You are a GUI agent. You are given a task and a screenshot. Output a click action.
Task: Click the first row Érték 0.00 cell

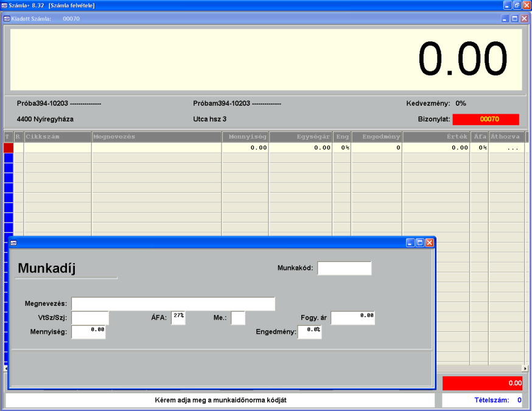point(436,148)
